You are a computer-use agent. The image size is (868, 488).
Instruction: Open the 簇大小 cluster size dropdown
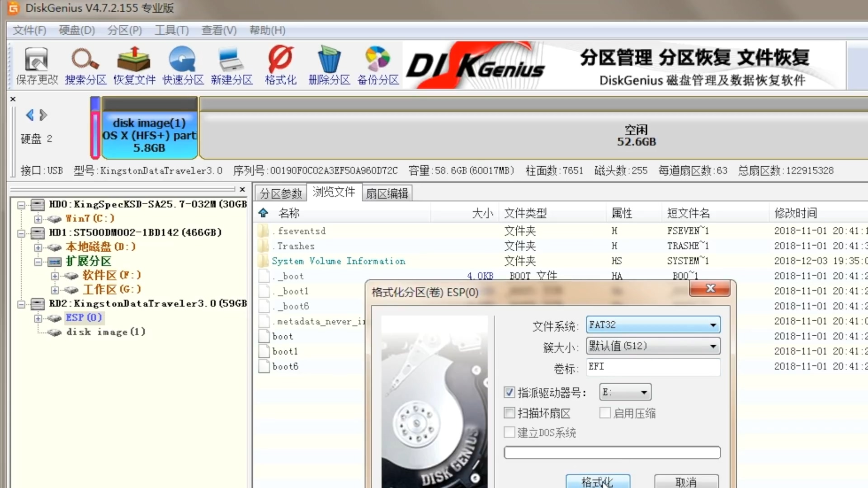pyautogui.click(x=713, y=346)
